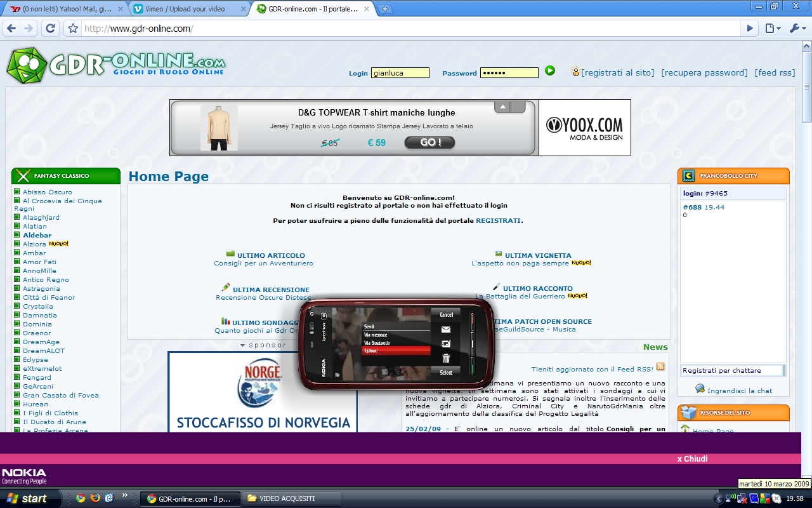Click the browser forward arrow
The width and height of the screenshot is (812, 508).
click(29, 29)
